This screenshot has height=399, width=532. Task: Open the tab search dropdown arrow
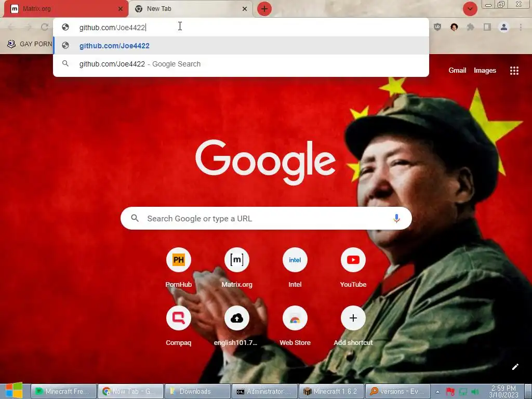tap(470, 9)
